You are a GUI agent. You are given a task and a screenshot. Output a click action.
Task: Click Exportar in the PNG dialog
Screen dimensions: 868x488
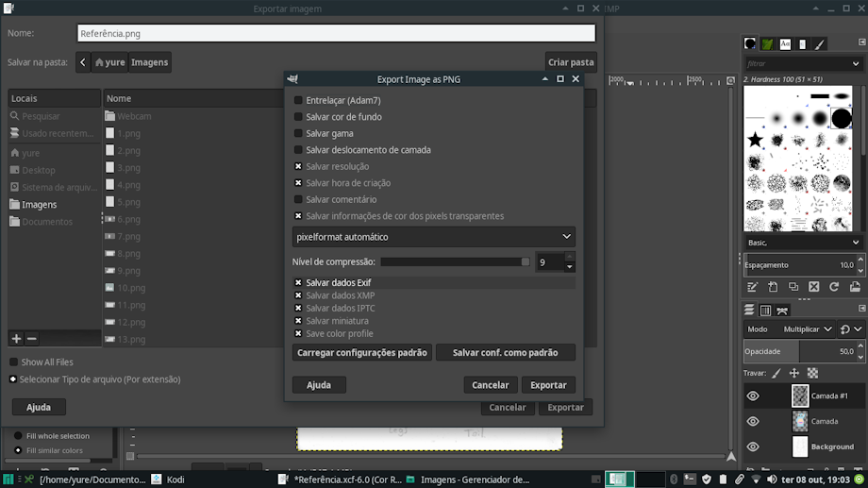coord(548,385)
